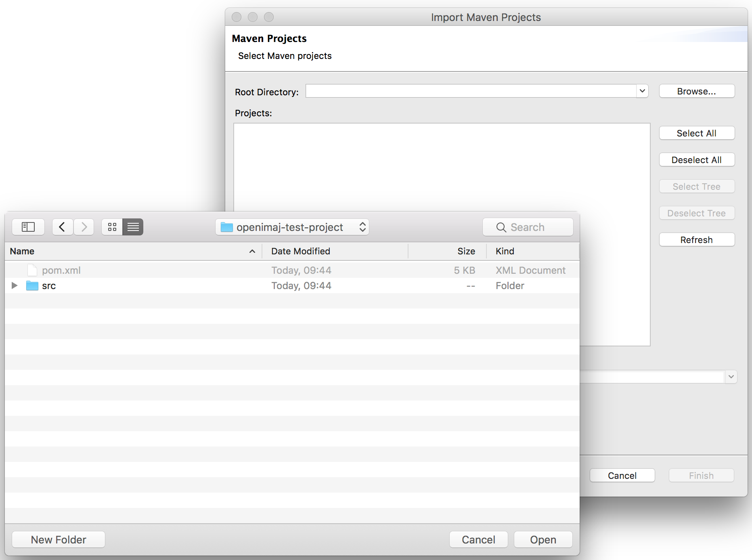Open the lower combo box arrow
The image size is (752, 560).
(731, 377)
